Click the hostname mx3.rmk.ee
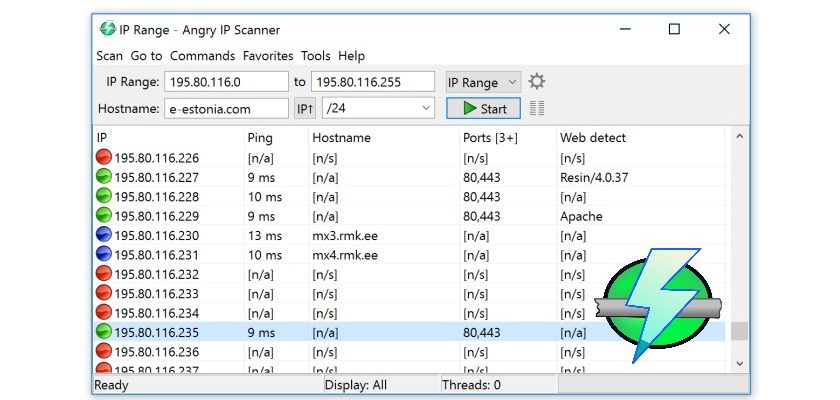The image size is (840, 400). [345, 236]
